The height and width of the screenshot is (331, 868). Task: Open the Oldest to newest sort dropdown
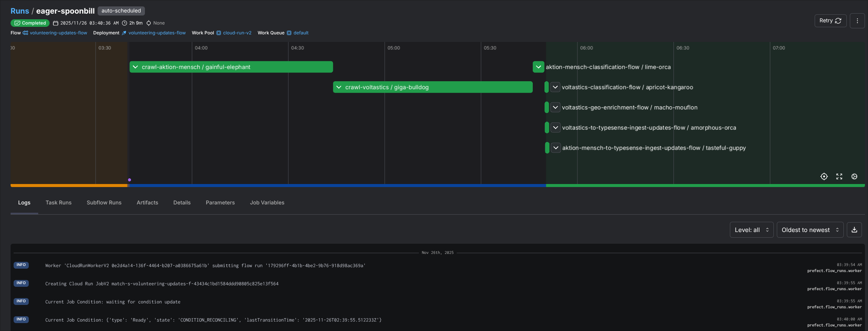pos(810,230)
